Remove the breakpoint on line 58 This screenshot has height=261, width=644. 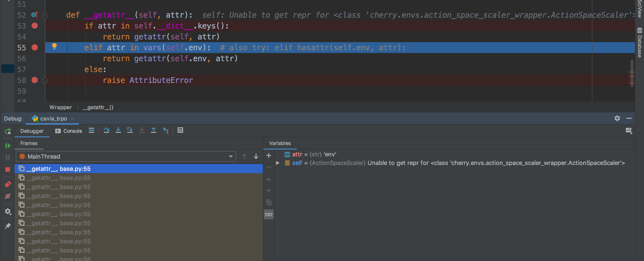pyautogui.click(x=35, y=80)
